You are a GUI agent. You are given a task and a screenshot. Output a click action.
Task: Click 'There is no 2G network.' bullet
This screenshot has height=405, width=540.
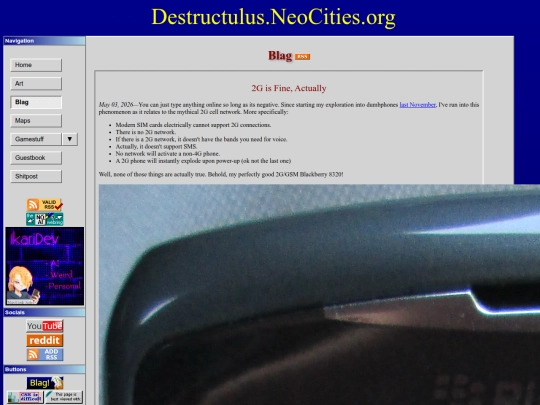point(146,132)
